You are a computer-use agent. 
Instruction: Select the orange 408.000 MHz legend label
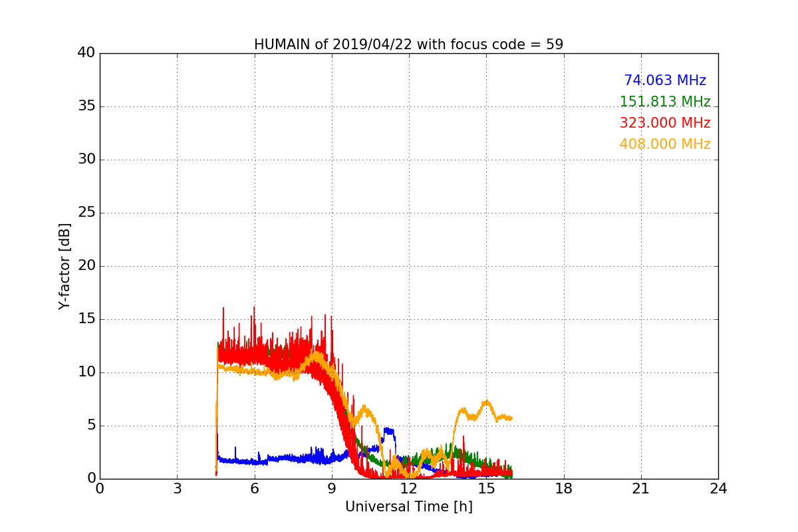point(665,144)
